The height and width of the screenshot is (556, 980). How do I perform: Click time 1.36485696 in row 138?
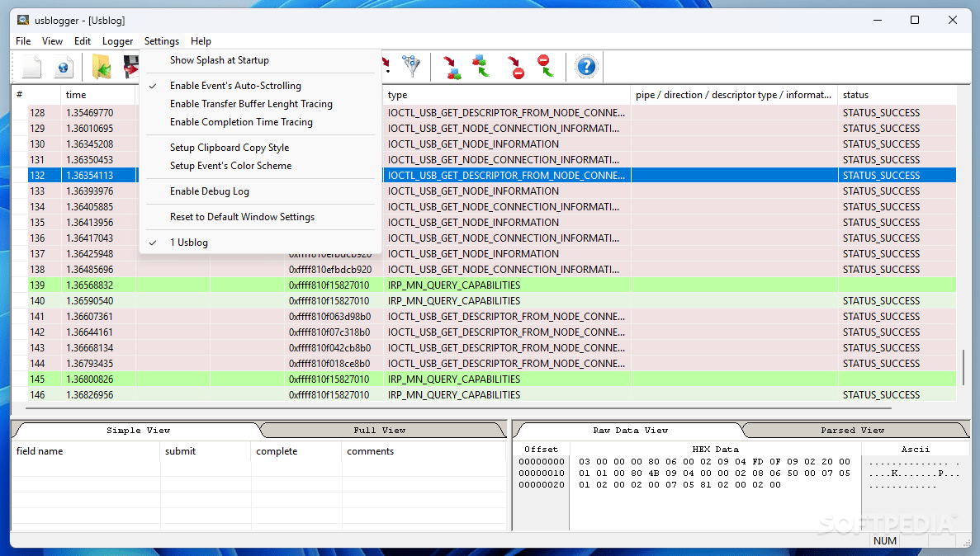pyautogui.click(x=90, y=270)
